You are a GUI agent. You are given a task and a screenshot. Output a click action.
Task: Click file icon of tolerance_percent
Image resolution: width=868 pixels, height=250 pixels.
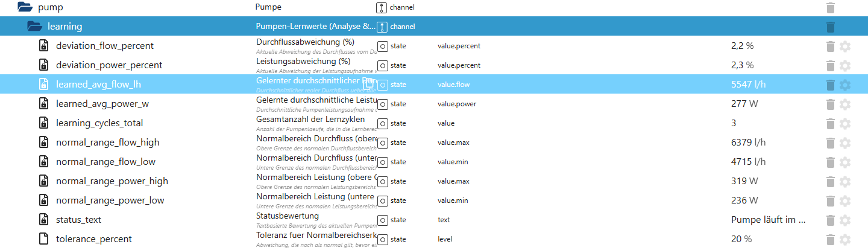coord(43,239)
